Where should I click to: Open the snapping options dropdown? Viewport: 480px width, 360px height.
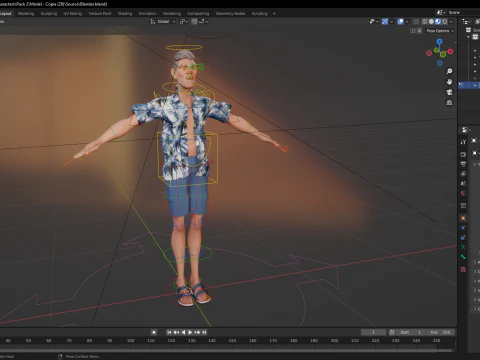click(203, 22)
